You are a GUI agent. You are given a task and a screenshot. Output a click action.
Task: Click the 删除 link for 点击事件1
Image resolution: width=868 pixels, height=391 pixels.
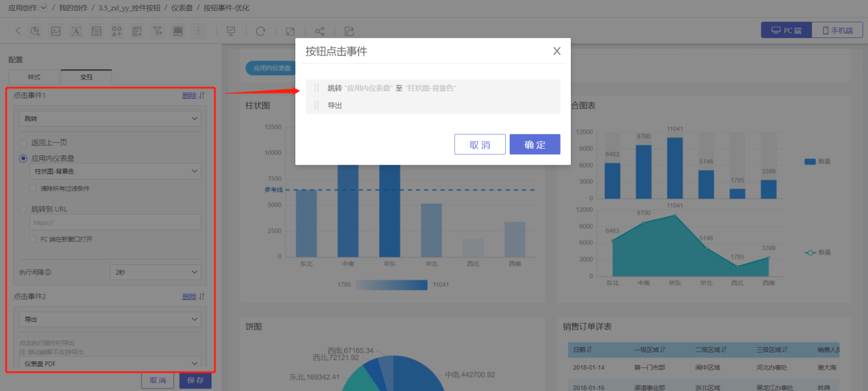(x=189, y=95)
